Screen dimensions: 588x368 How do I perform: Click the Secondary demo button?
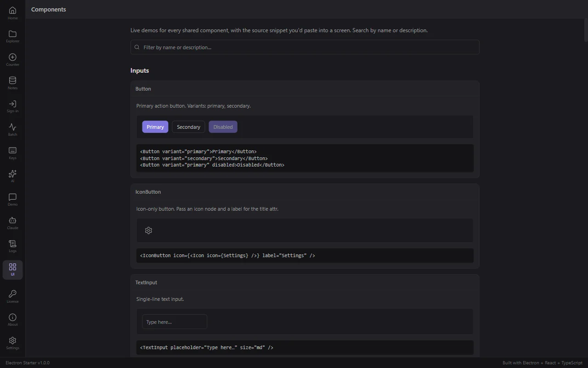coord(188,127)
